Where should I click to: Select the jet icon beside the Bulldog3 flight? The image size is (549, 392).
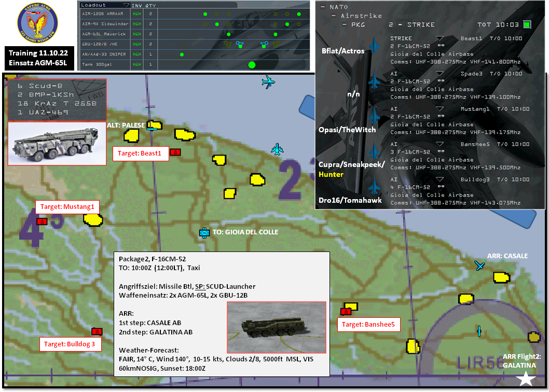point(375,186)
